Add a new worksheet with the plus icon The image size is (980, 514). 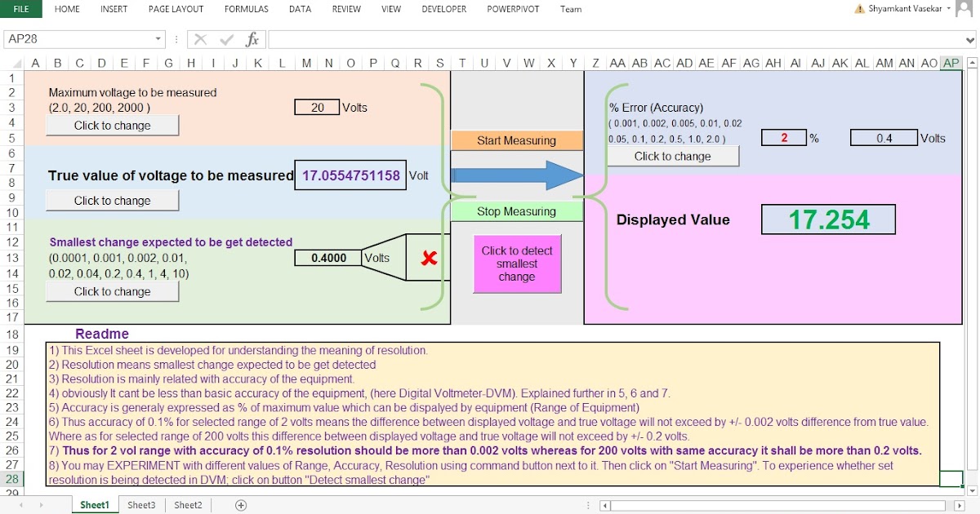pyautogui.click(x=240, y=504)
